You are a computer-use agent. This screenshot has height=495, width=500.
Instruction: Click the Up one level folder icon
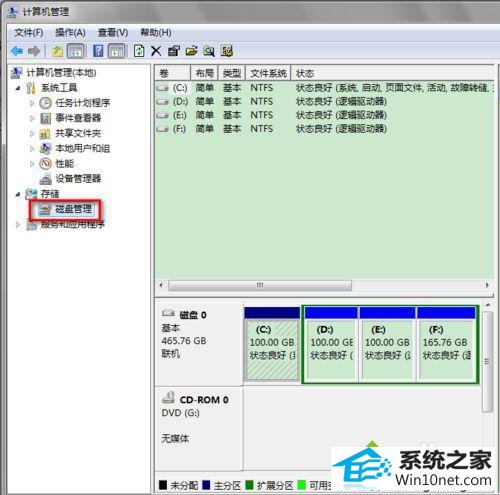point(58,51)
